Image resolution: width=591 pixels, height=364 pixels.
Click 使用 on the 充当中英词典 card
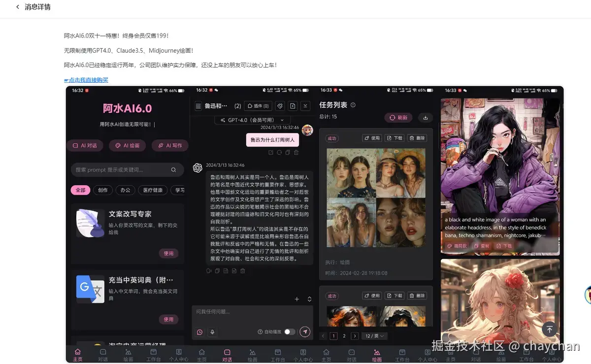(x=168, y=319)
